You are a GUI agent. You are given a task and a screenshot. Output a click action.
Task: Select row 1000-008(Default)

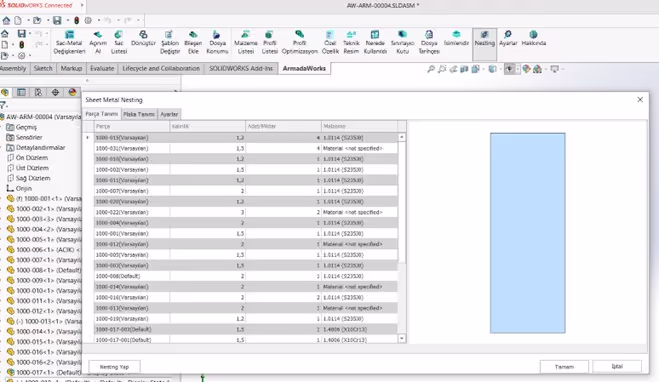246,276
